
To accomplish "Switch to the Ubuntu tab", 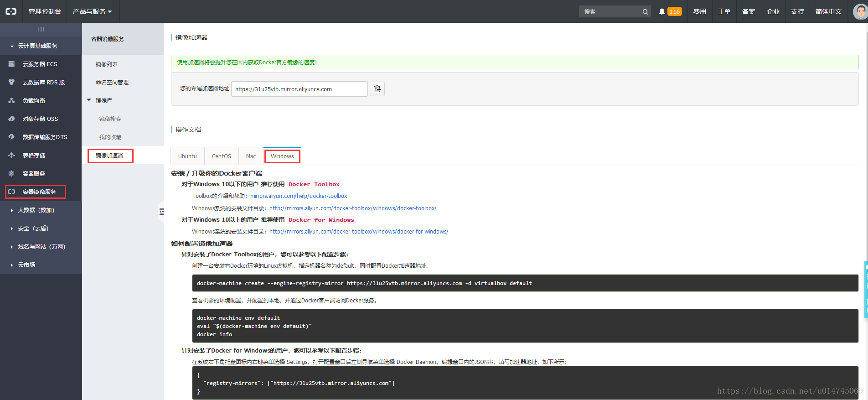I will pos(187,156).
